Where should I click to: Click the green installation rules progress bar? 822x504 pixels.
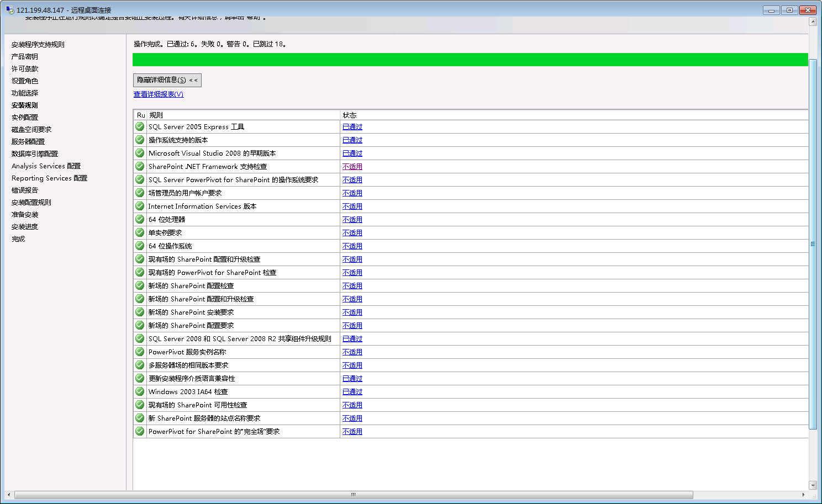(x=470, y=60)
